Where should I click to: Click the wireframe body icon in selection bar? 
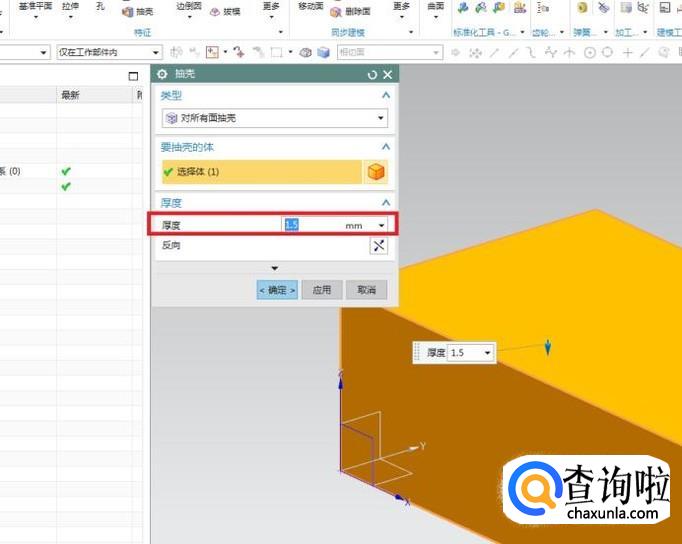point(306,52)
